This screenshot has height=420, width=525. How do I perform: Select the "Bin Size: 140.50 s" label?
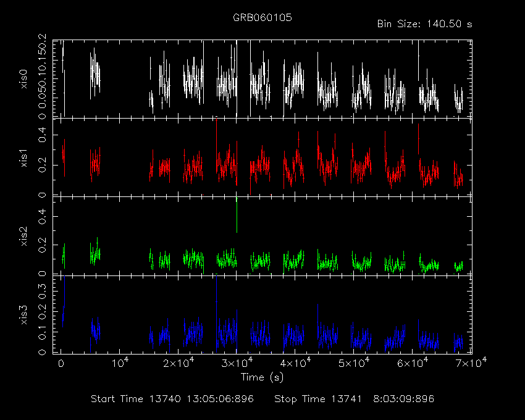click(x=424, y=24)
